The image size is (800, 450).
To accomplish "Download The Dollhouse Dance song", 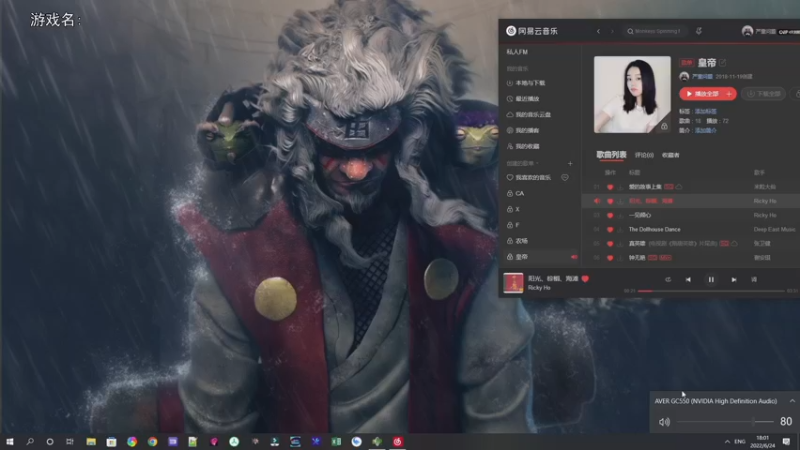I will (x=620, y=230).
